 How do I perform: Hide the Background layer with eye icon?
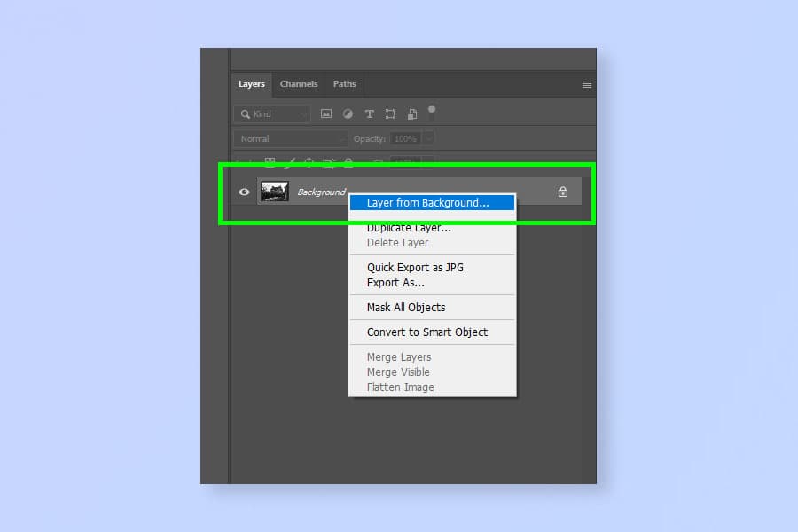245,192
